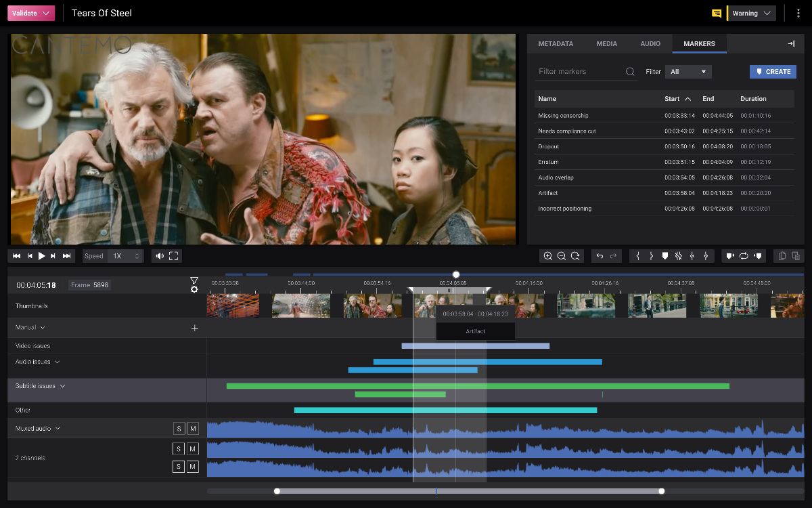Reset the timeline zoom
Image resolution: width=812 pixels, height=508 pixels.
click(575, 256)
